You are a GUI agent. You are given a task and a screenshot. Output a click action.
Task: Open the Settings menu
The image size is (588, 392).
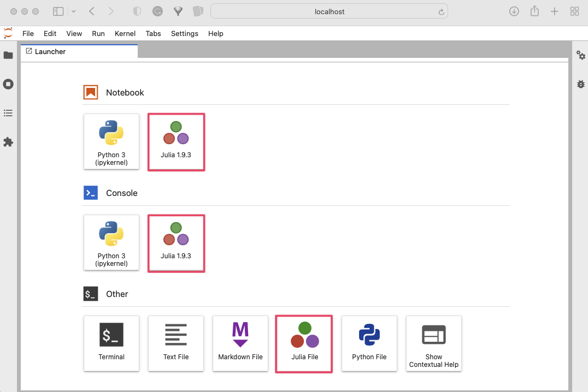tap(184, 33)
